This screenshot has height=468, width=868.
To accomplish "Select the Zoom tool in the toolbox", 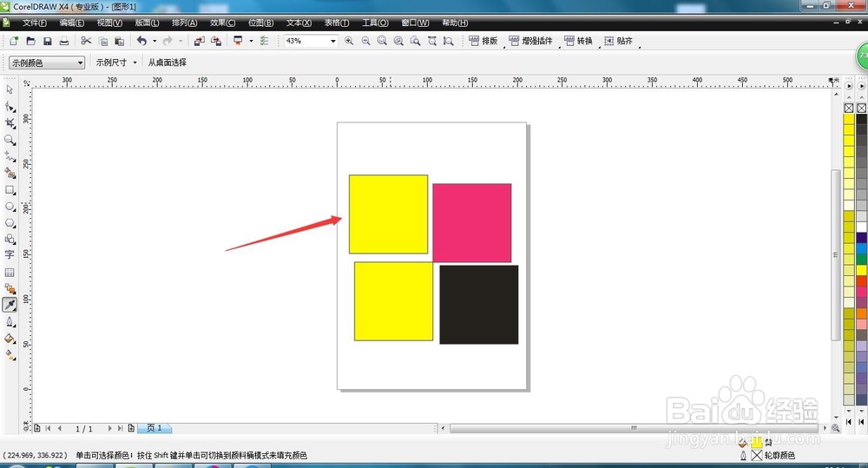I will tap(10, 140).
